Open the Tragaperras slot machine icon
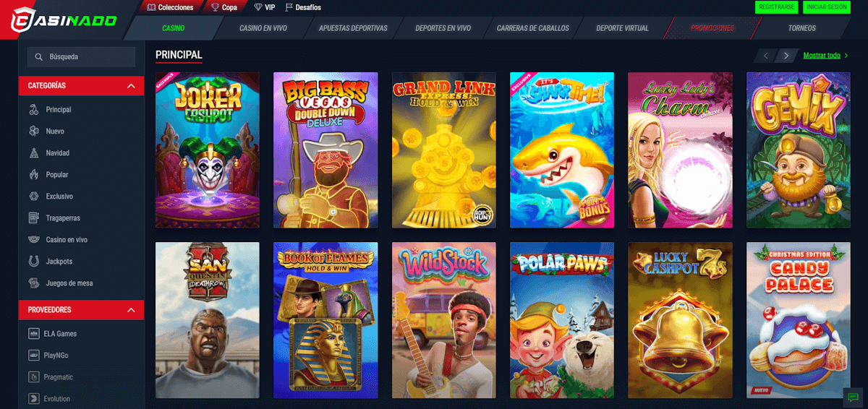 click(x=33, y=218)
